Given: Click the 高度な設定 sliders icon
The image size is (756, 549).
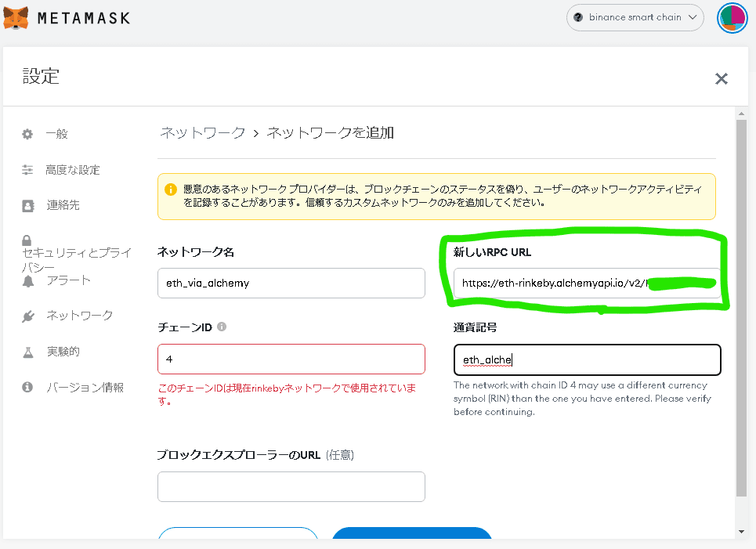Looking at the screenshot, I should click(x=27, y=170).
